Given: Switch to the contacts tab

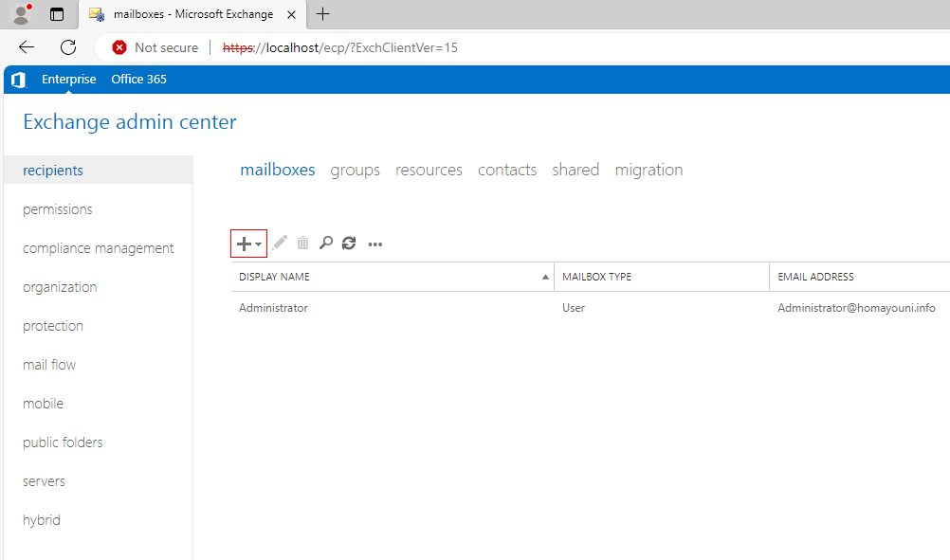Looking at the screenshot, I should tap(507, 170).
